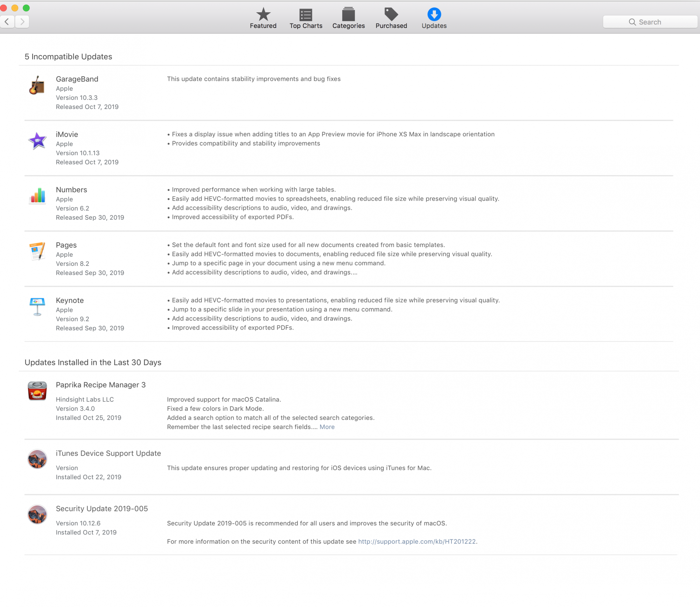Click the Hindsight Labs LLC developer name
Image resolution: width=700 pixels, height=607 pixels.
[x=85, y=400]
